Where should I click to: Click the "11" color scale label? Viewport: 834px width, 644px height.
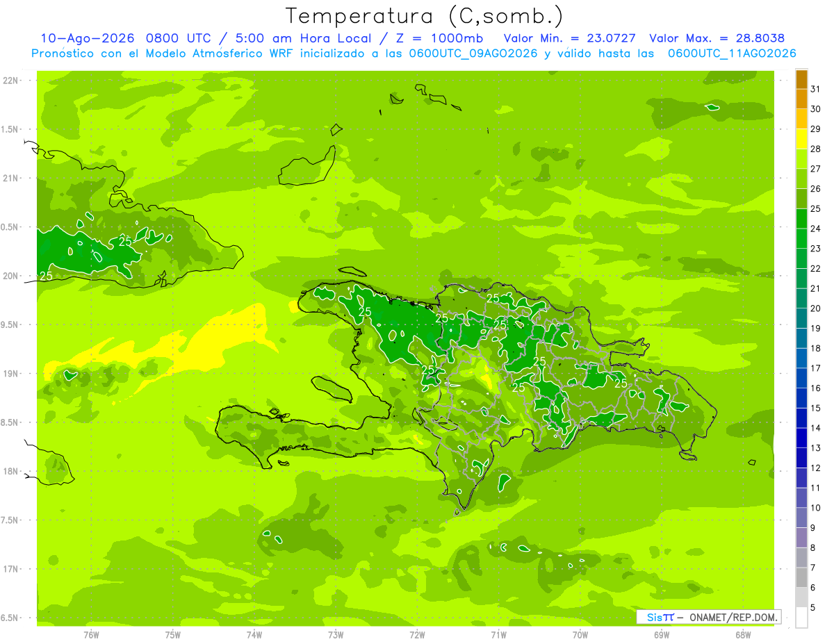click(x=816, y=488)
